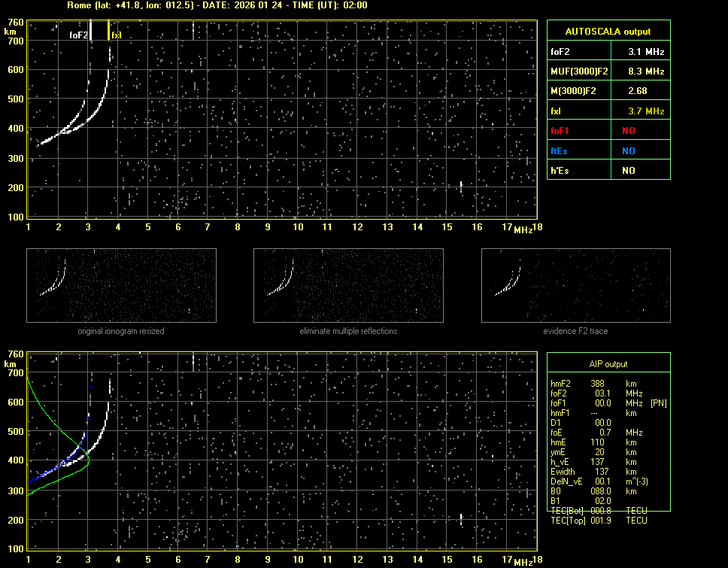
Task: Click the yellow h'Es label
Action: coord(560,171)
